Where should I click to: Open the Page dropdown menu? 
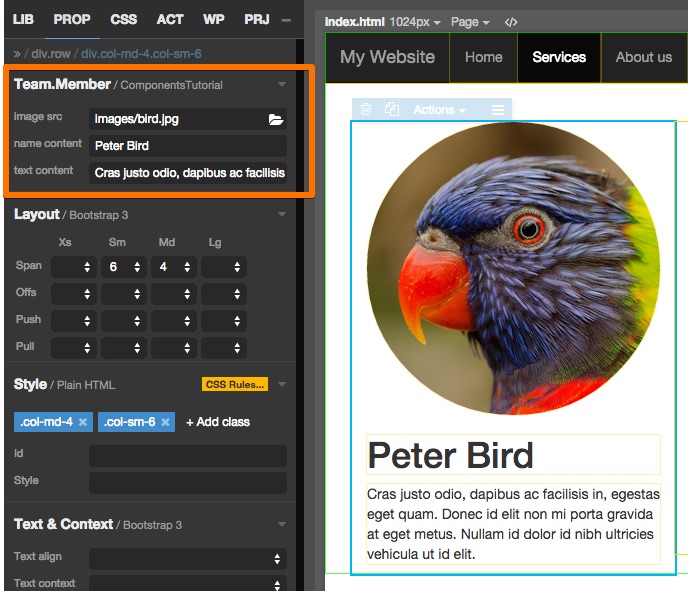pos(470,22)
